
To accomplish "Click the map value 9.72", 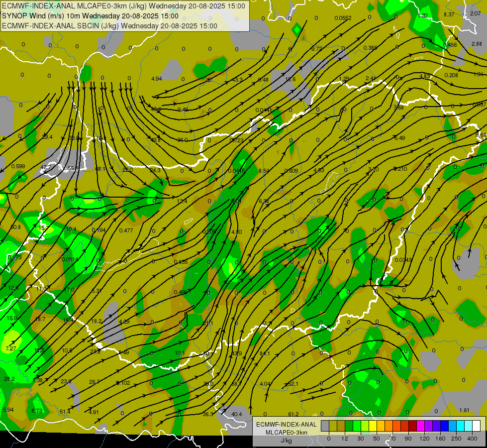I will pos(317,49).
